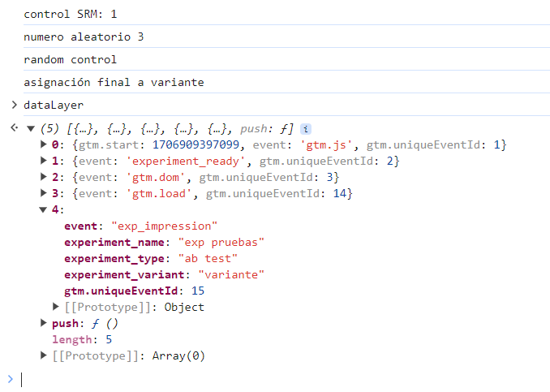Click the 'gtm.js' string value

coord(326,144)
